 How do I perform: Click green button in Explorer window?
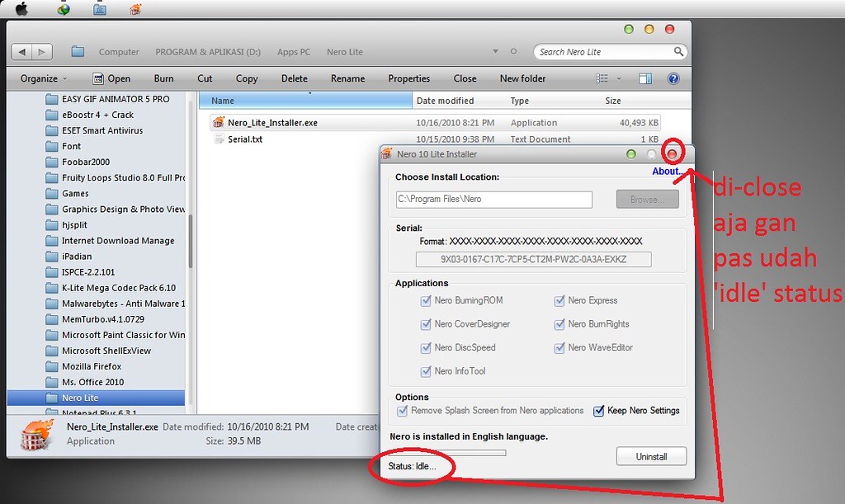pyautogui.click(x=628, y=29)
